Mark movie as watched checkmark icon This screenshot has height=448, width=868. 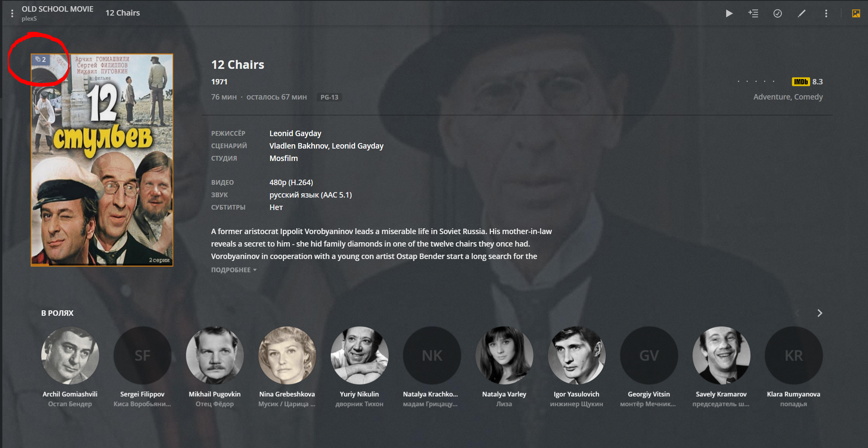coord(777,13)
